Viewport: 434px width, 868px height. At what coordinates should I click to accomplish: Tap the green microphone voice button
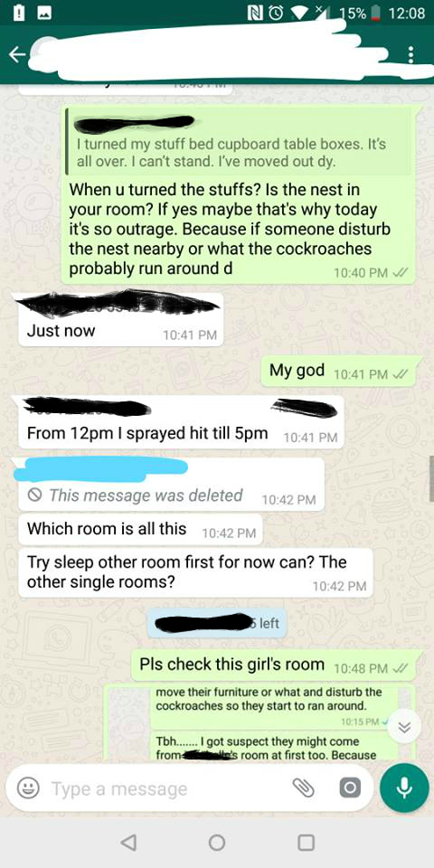[x=405, y=788]
